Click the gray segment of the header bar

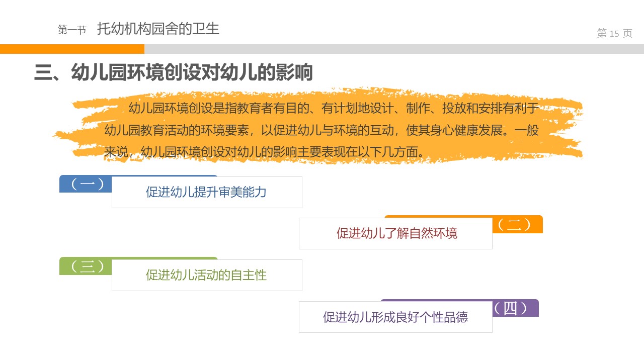[x=393, y=49]
